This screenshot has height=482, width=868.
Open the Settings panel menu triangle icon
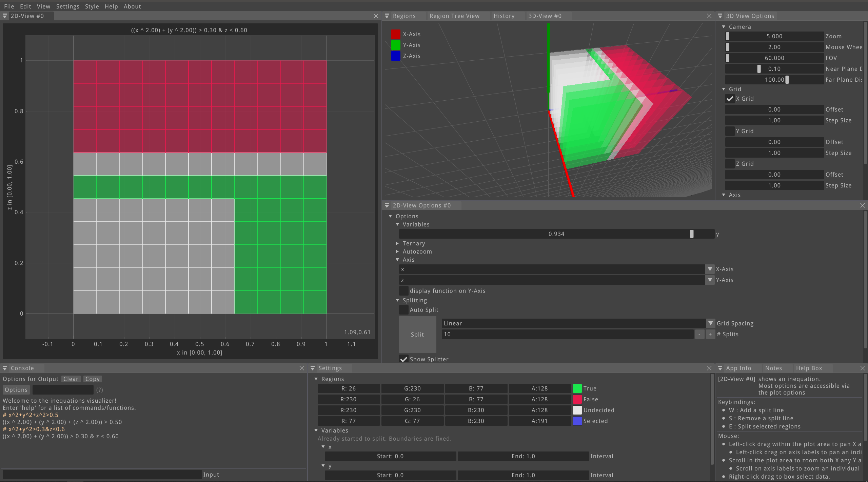[313, 368]
